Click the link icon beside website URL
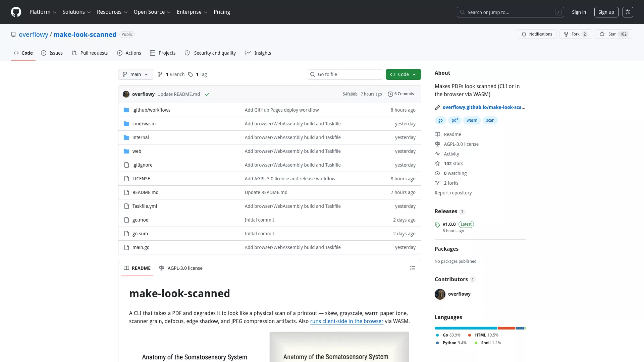 [437, 108]
